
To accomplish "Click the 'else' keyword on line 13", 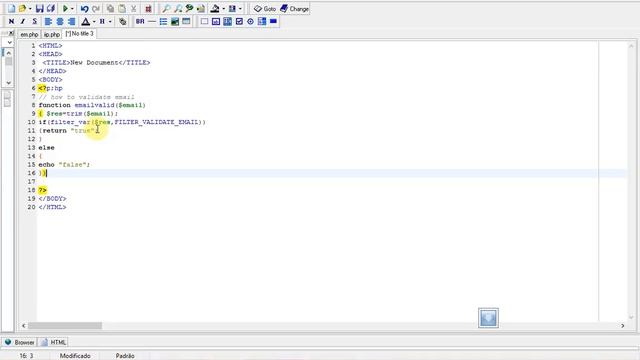I will click(x=47, y=147).
